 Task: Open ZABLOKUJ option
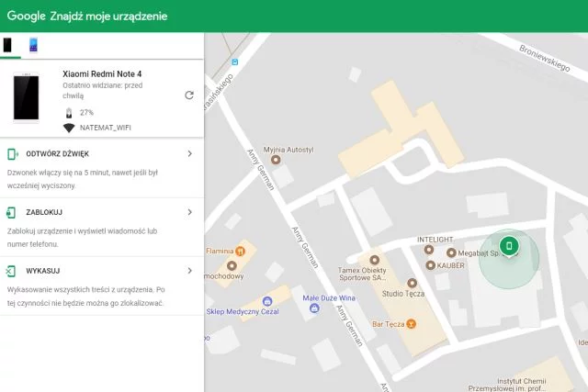pyautogui.click(x=102, y=228)
